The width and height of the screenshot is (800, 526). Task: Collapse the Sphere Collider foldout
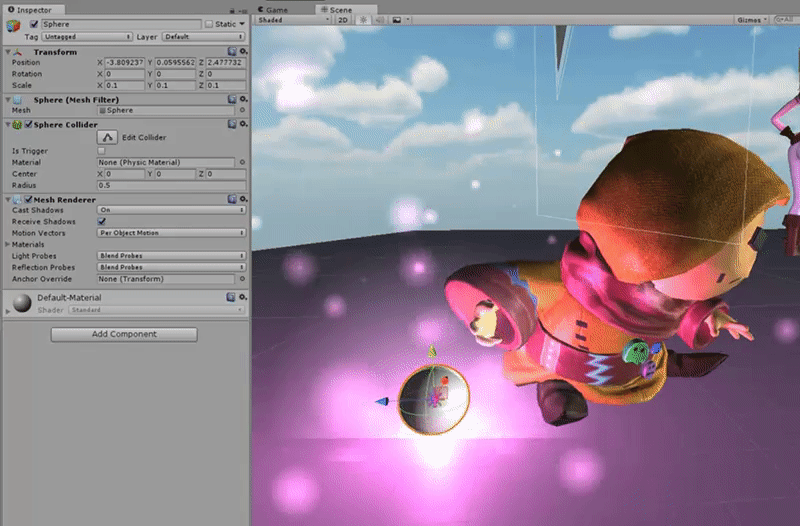pos(8,124)
